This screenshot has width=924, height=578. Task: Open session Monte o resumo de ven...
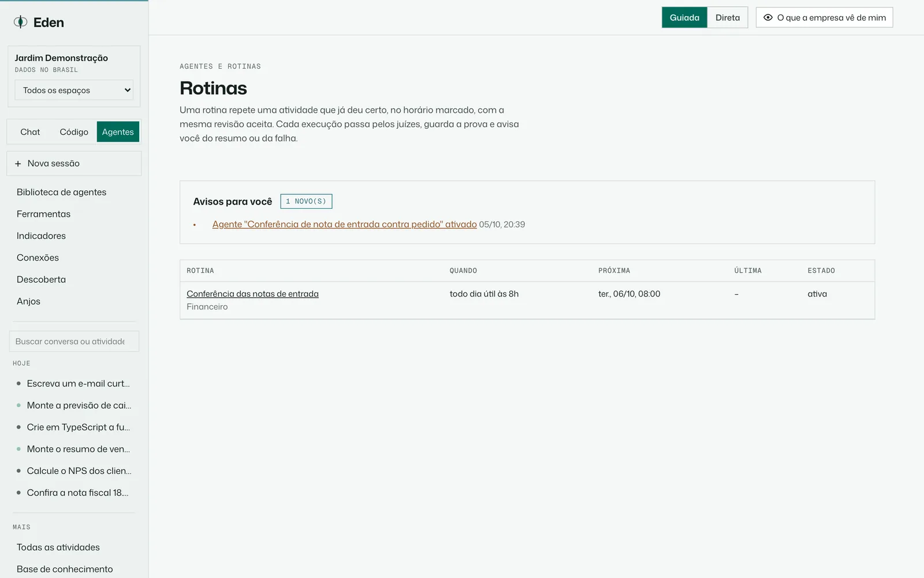pyautogui.click(x=74, y=449)
